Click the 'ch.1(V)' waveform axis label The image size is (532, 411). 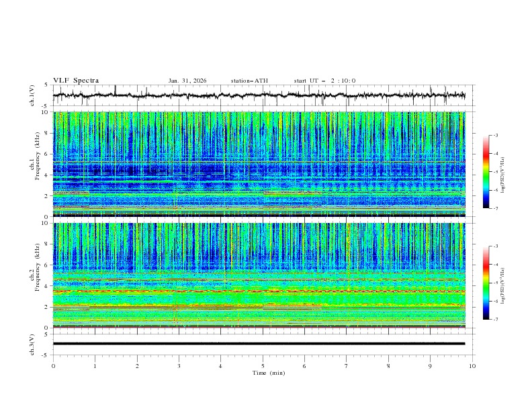[32, 95]
